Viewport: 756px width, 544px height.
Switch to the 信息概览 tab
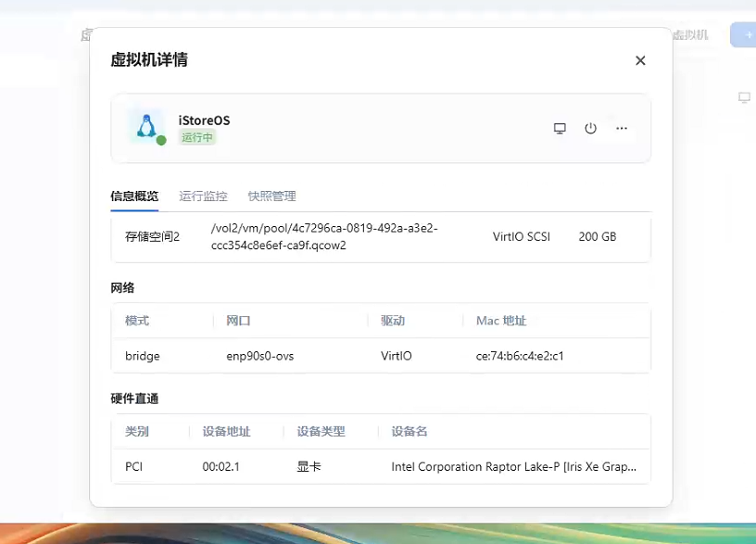[134, 196]
